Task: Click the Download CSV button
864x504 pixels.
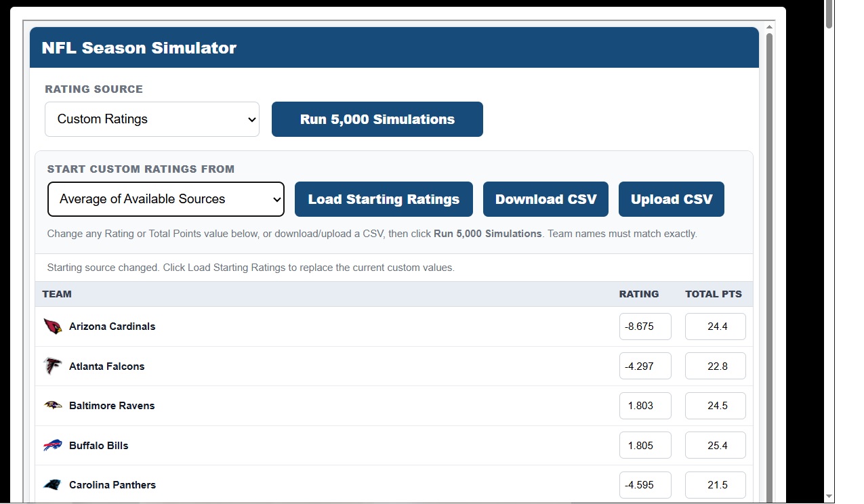Action: click(546, 199)
